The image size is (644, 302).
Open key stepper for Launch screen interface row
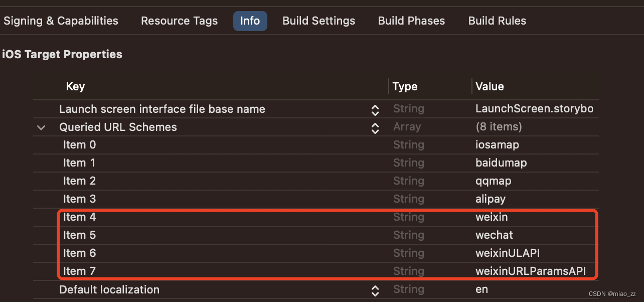point(375,109)
